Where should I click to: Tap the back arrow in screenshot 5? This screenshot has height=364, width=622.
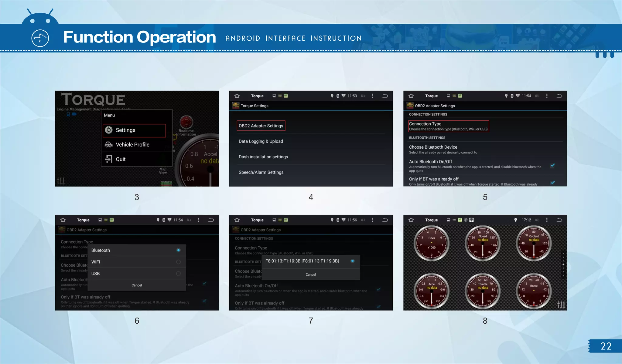[559, 96]
